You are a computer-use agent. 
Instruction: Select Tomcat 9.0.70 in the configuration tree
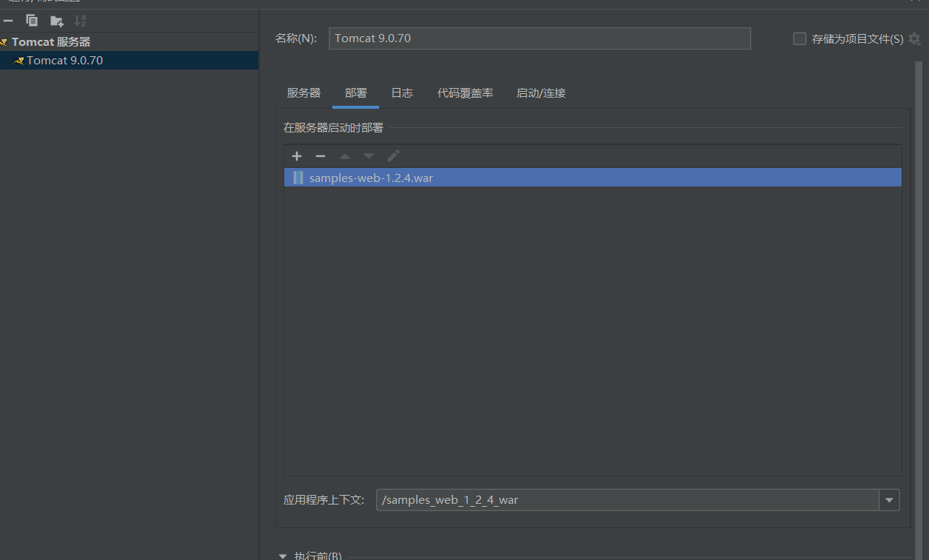(64, 61)
